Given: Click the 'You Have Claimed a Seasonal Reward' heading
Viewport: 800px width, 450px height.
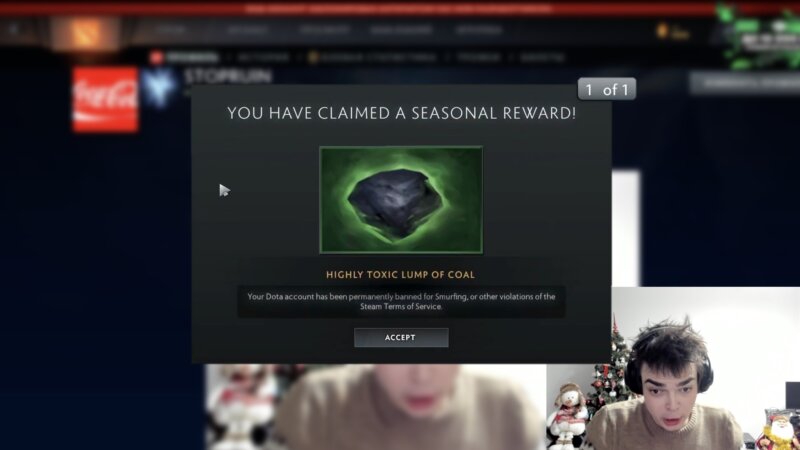Looking at the screenshot, I should [402, 113].
